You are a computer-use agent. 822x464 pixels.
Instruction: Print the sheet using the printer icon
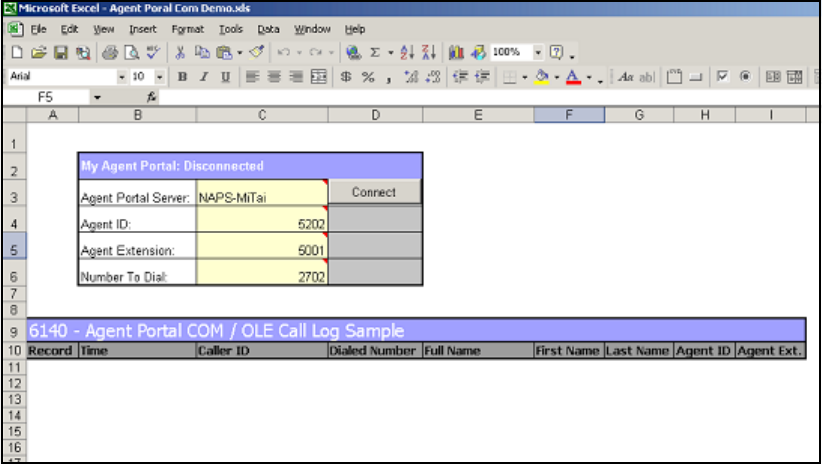coord(110,52)
